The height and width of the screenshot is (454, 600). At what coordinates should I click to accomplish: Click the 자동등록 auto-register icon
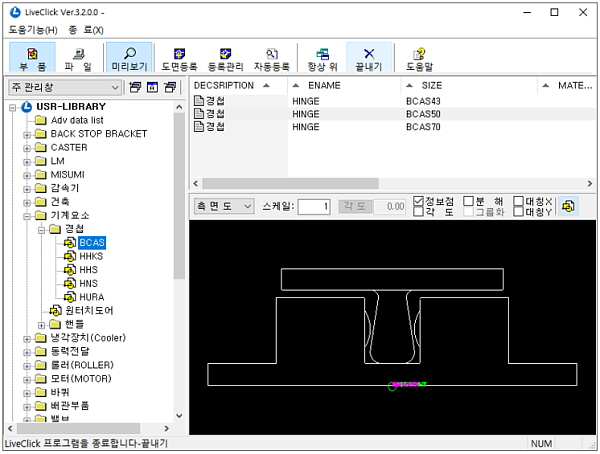[272, 58]
